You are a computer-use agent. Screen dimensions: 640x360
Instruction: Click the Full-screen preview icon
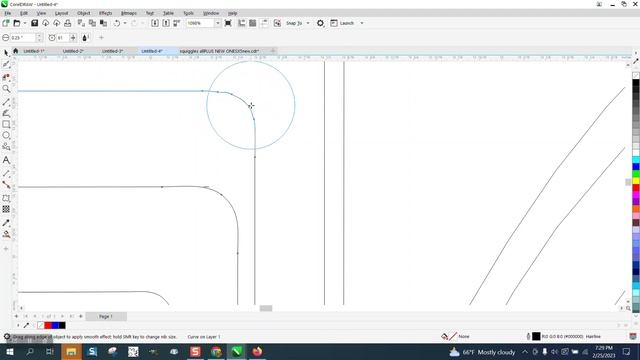pos(228,23)
